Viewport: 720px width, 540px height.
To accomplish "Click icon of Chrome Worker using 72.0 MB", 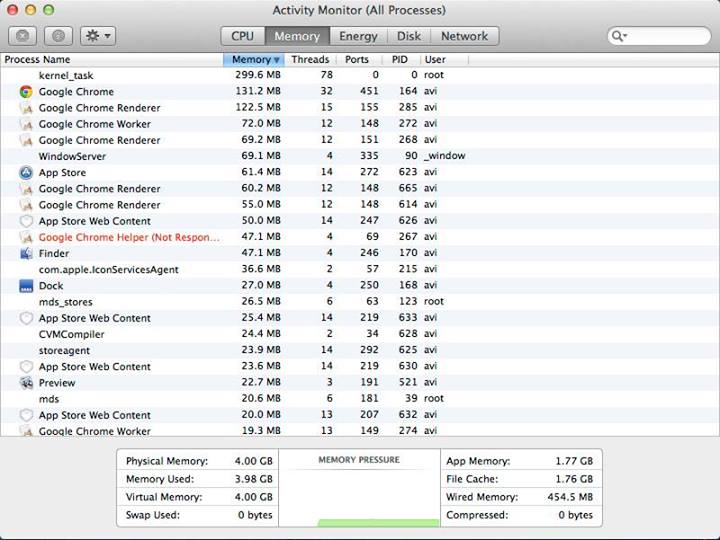I will point(26,124).
